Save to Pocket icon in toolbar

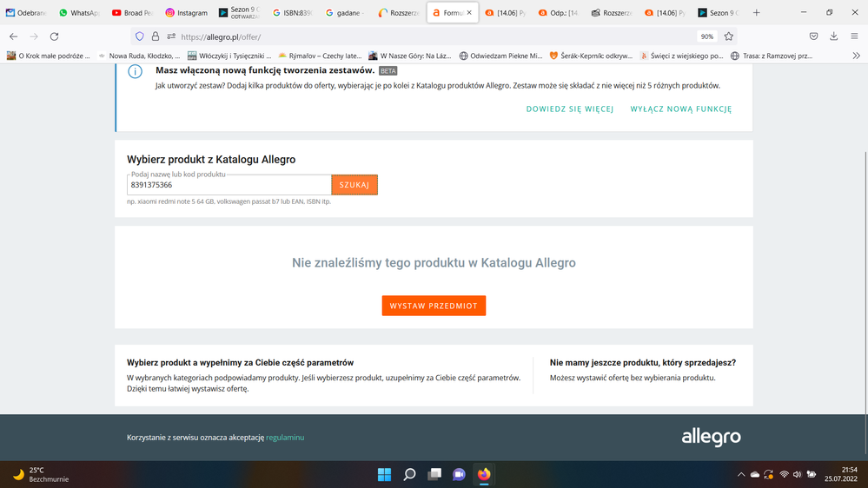point(813,36)
